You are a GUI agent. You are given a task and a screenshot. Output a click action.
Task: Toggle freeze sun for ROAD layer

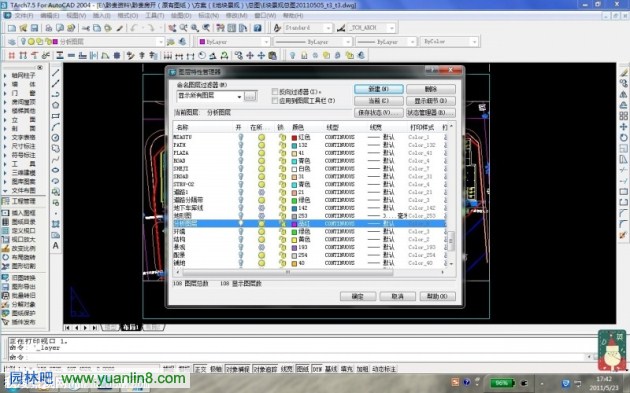[262, 161]
